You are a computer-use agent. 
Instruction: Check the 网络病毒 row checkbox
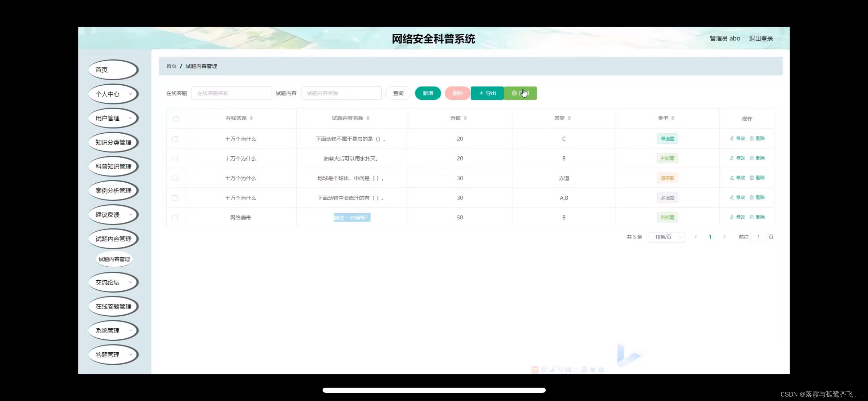pos(175,218)
